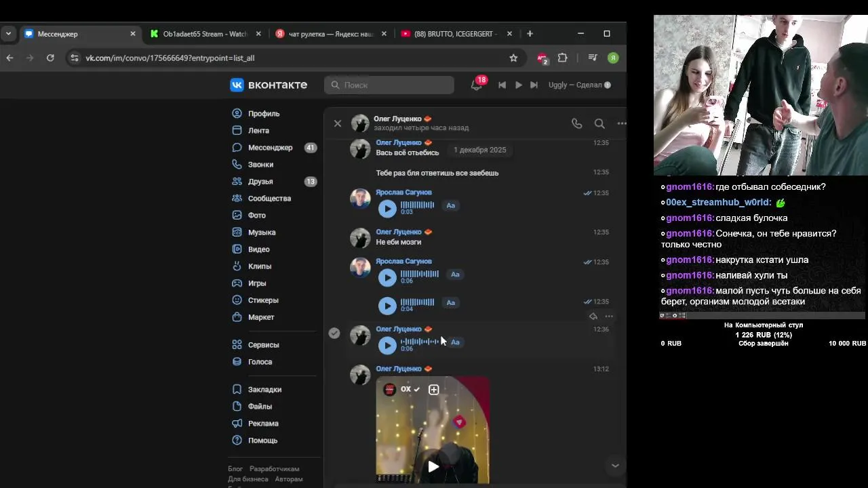Open the Авторам footer link
This screenshot has width=868, height=488.
tap(289, 479)
